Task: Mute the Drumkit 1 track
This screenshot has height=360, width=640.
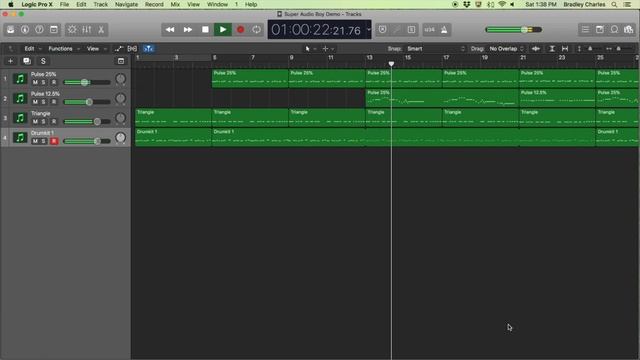Action: [x=35, y=141]
